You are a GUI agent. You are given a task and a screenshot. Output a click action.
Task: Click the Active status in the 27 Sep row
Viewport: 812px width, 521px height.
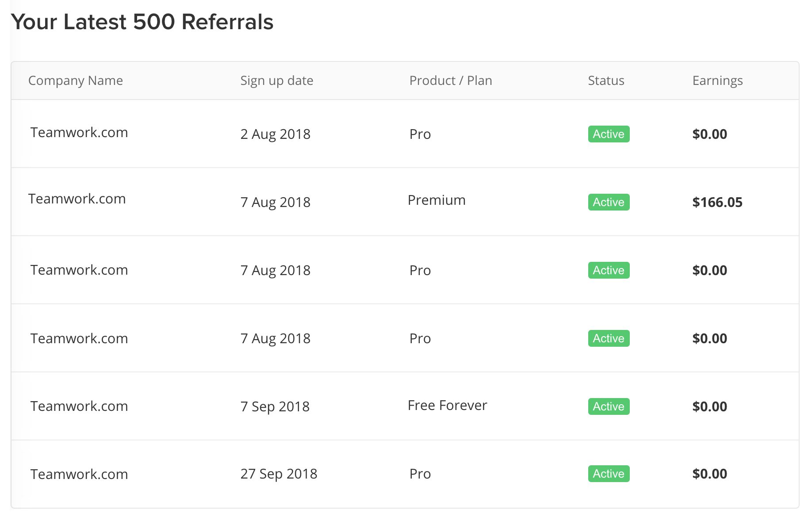(x=609, y=474)
